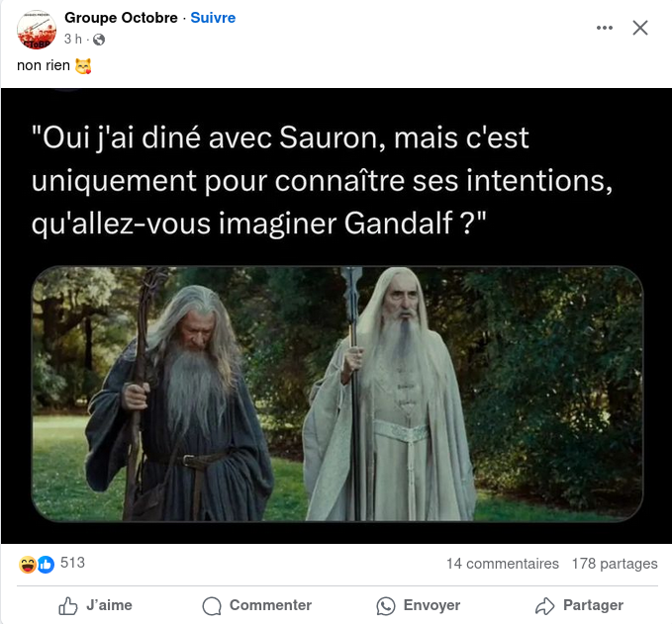The image size is (672, 624).
Task: Share the post with the Partager arrow
Action: coord(579,605)
